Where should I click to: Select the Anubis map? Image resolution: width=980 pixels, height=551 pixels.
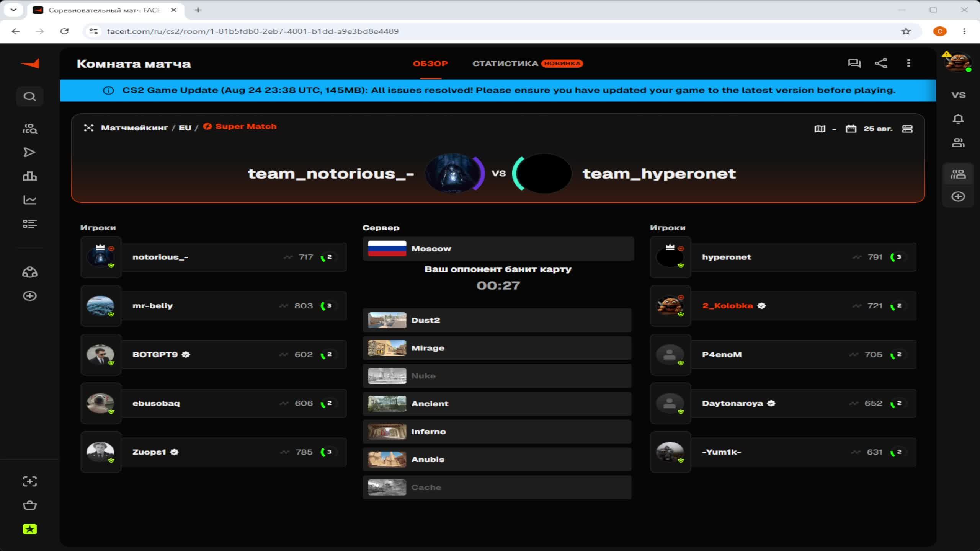click(497, 460)
